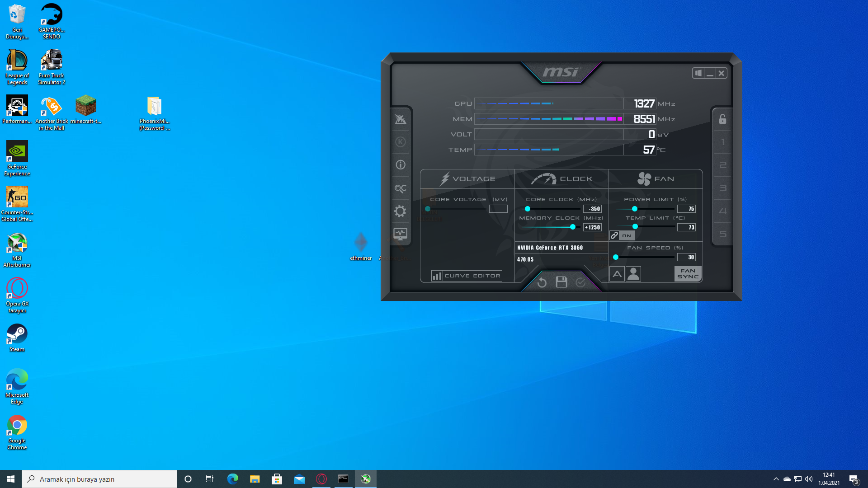The width and height of the screenshot is (868, 488).
Task: Select the Euro Truck Simulator 2 shortcut
Action: tap(52, 67)
